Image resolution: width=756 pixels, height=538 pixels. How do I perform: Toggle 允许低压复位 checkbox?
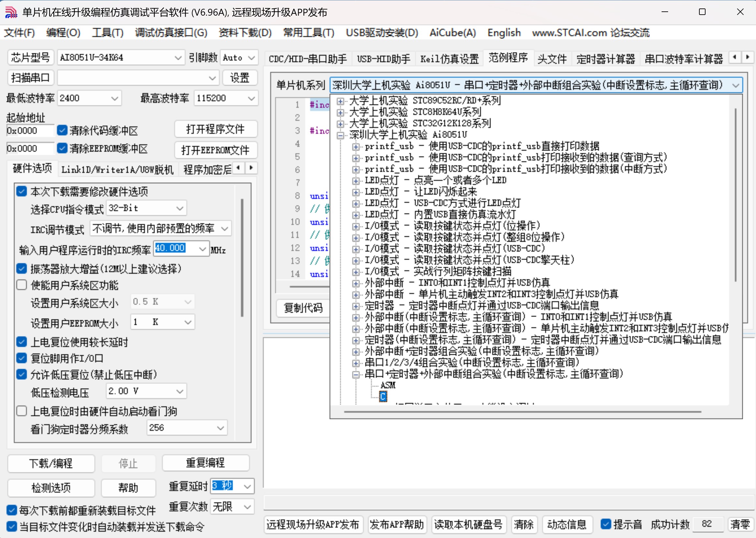click(22, 374)
